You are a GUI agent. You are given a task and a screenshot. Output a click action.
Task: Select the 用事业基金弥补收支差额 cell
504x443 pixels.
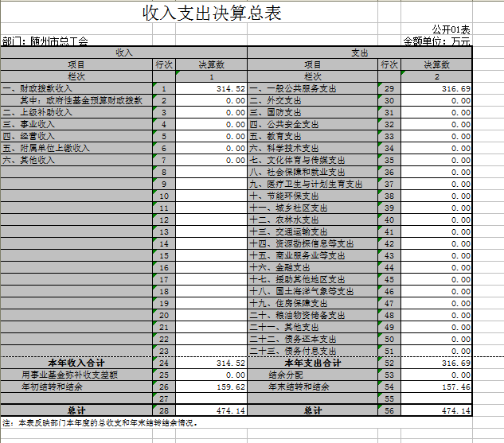click(x=70, y=375)
